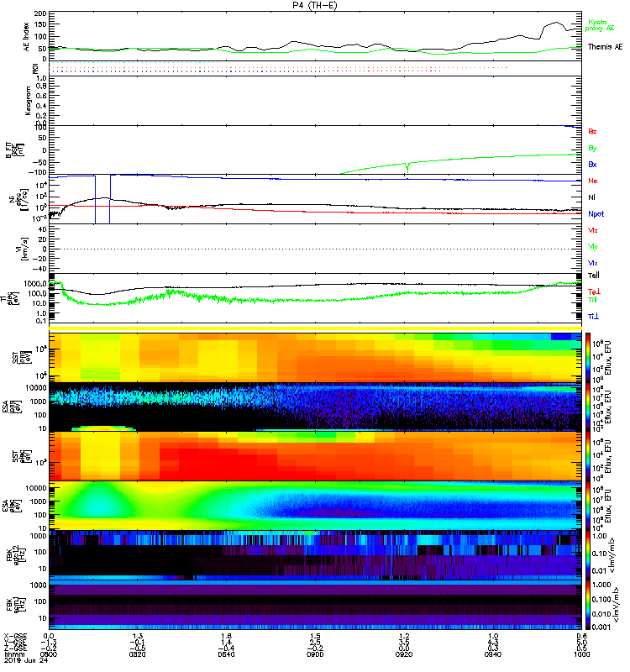
Task: Click the "0840" time tick label
Action: [x=226, y=654]
